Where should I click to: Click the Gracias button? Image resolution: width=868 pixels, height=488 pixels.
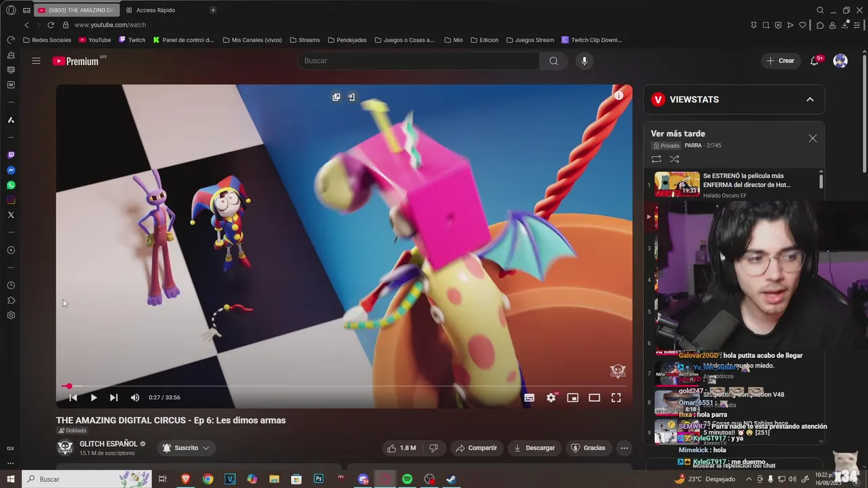pyautogui.click(x=588, y=448)
